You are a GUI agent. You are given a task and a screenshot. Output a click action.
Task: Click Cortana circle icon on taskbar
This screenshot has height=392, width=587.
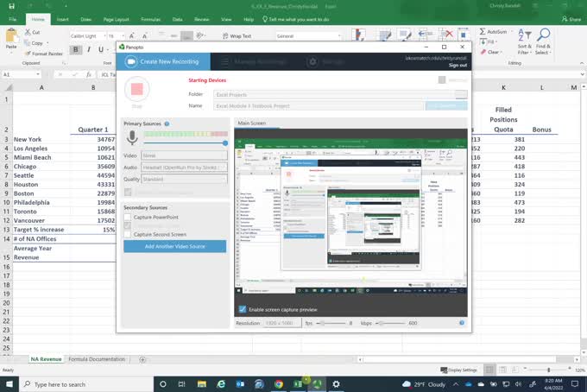[163, 384]
